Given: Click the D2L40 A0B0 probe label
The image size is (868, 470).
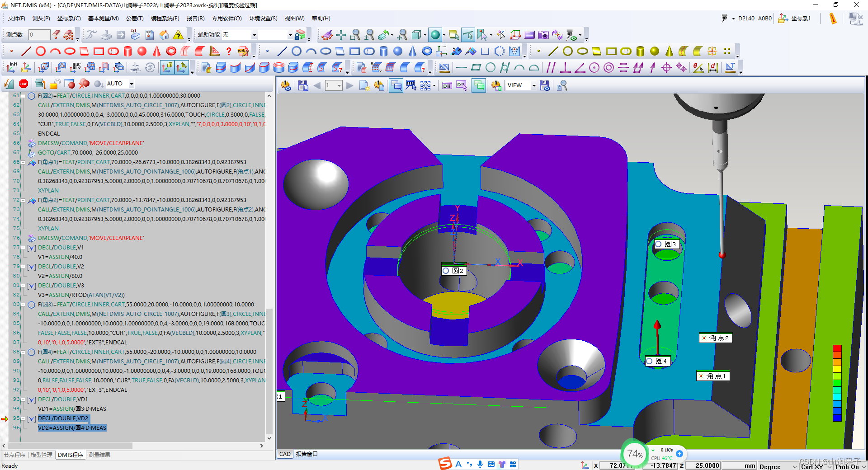Looking at the screenshot, I should tap(755, 19).
